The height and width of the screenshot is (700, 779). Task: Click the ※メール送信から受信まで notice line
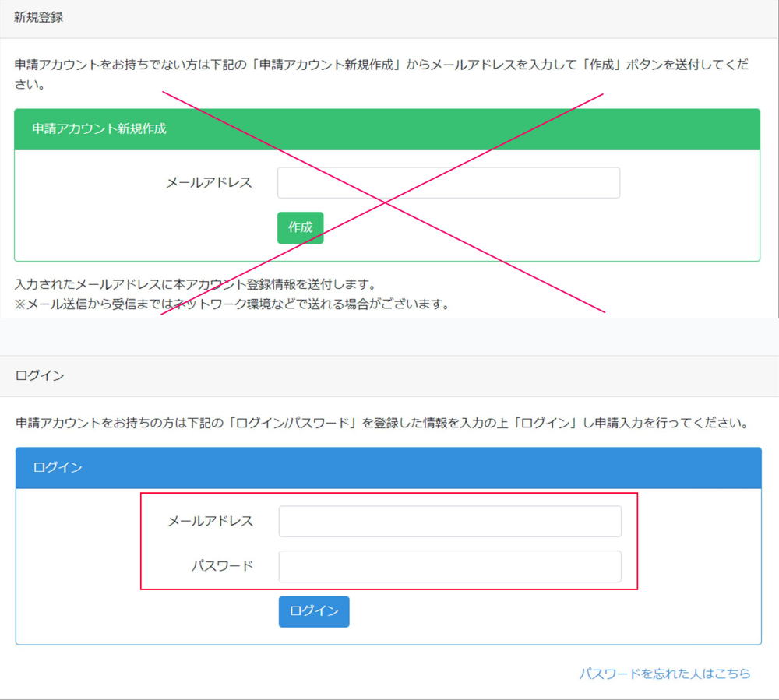pos(232,304)
